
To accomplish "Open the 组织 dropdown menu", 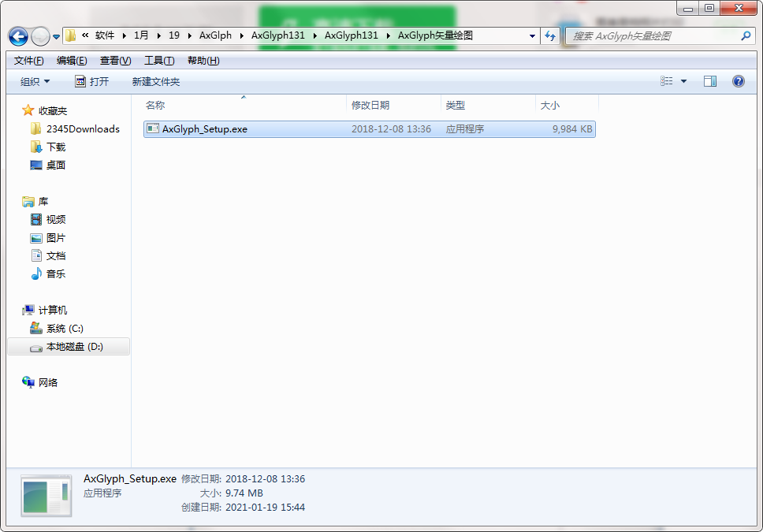I will tap(35, 81).
